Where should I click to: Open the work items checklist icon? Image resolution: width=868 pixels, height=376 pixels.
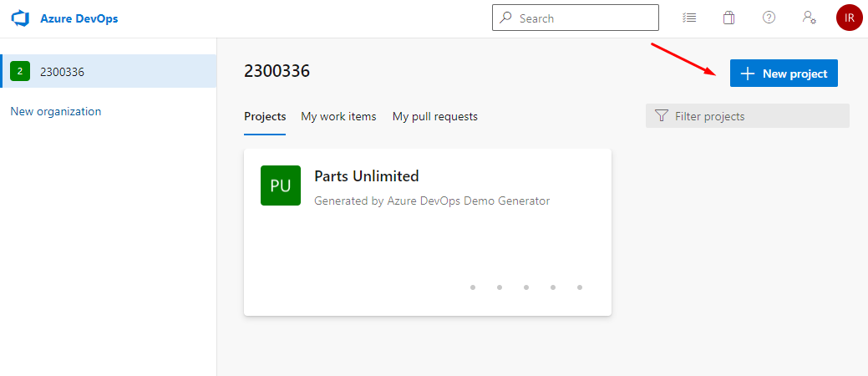(689, 18)
